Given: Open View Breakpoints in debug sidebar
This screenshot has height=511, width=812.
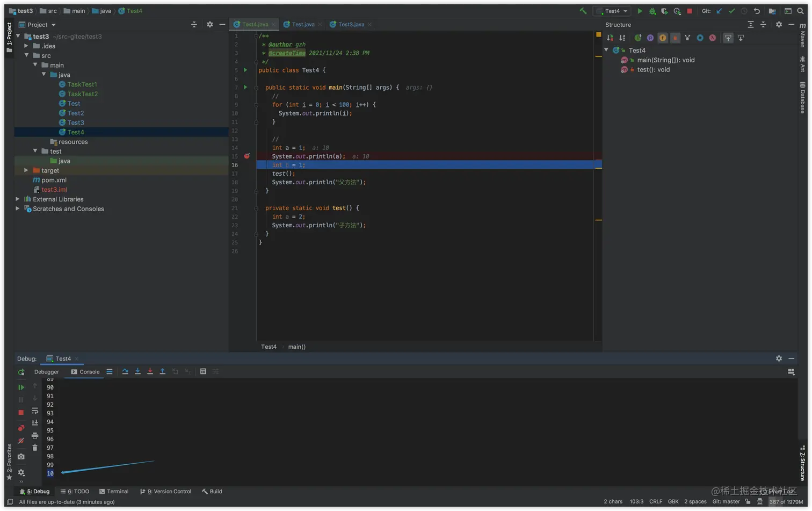Looking at the screenshot, I should pyautogui.click(x=21, y=428).
